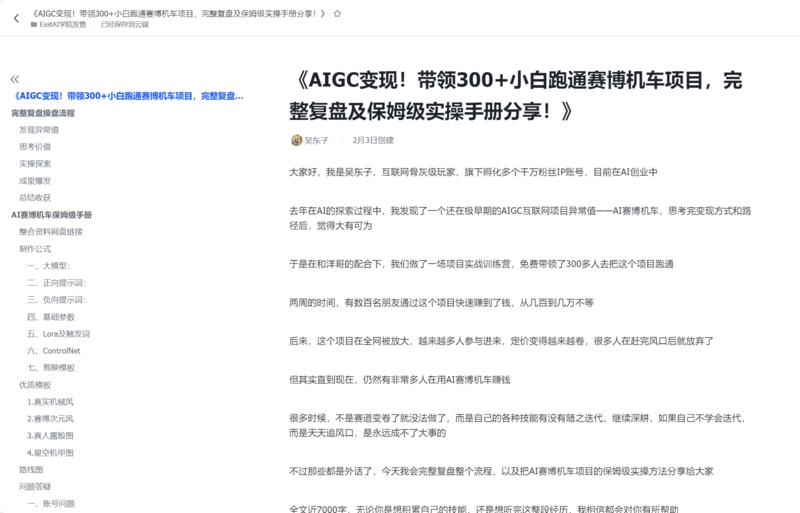800x513 pixels.
Task: Click the paragraph starting 后来,这个项目在全网被放大
Action: pyautogui.click(x=501, y=341)
